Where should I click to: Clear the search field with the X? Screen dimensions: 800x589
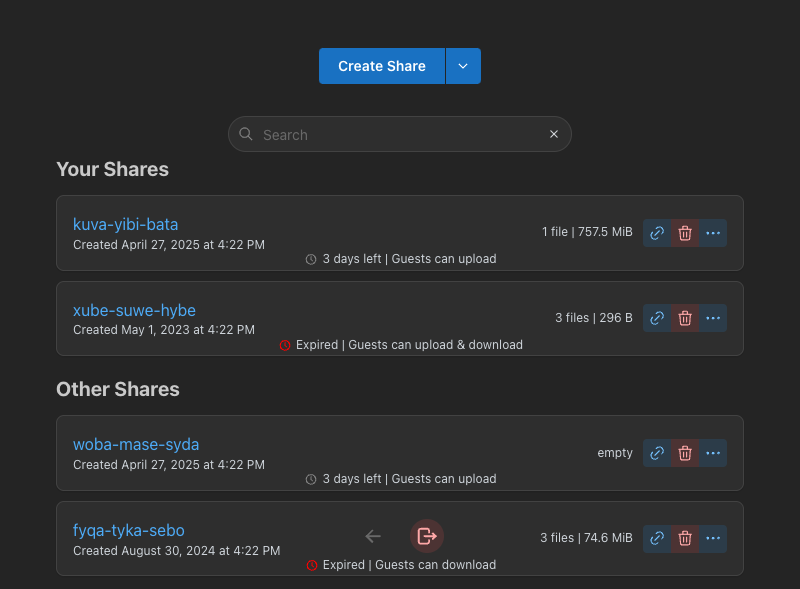point(554,134)
